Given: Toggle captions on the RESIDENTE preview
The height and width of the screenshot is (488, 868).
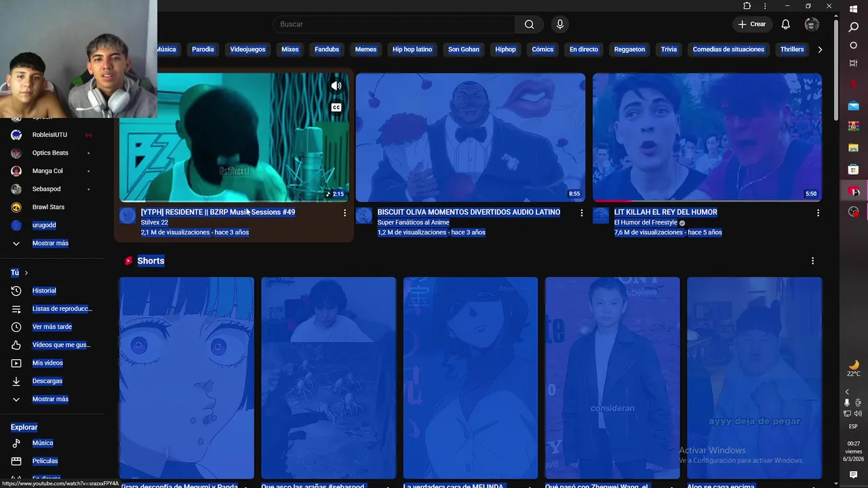Looking at the screenshot, I should [x=336, y=108].
